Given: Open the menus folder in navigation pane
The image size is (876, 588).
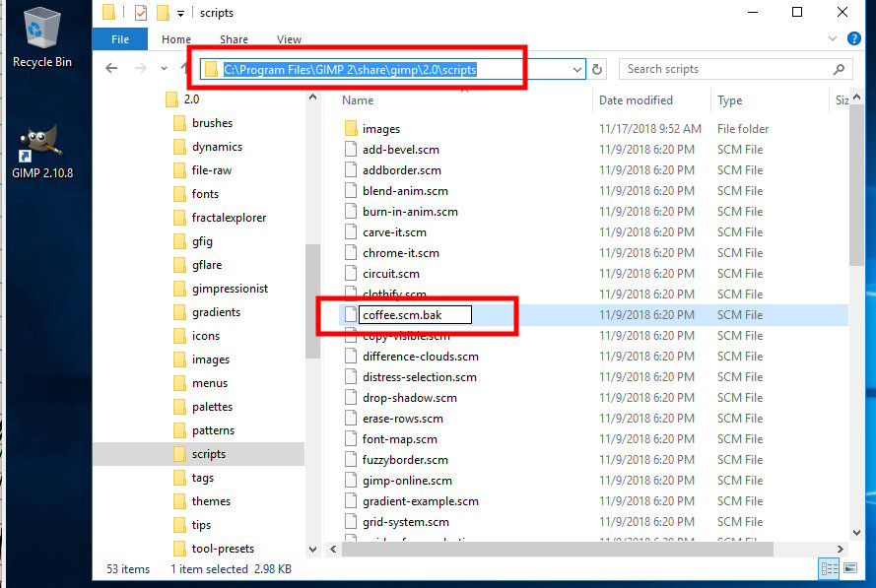Looking at the screenshot, I should 201,383.
